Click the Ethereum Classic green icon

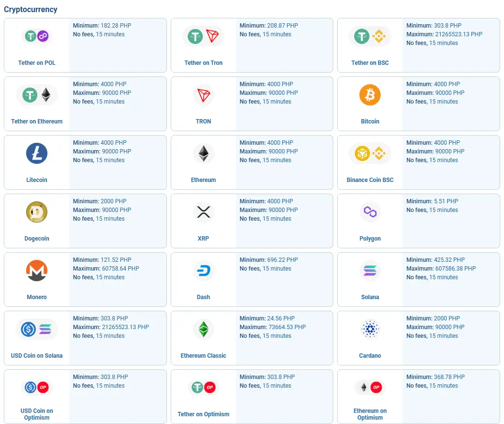[x=203, y=329]
